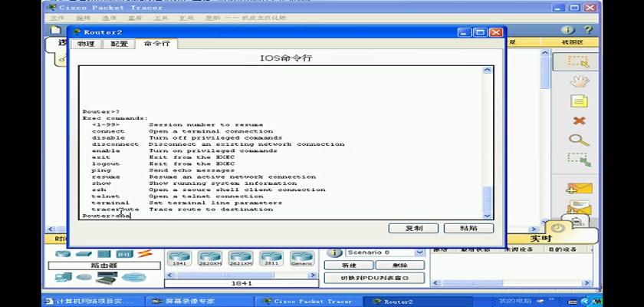Select the Inspect magnifier tool
The width and height of the screenshot is (644, 307).
tap(579, 140)
